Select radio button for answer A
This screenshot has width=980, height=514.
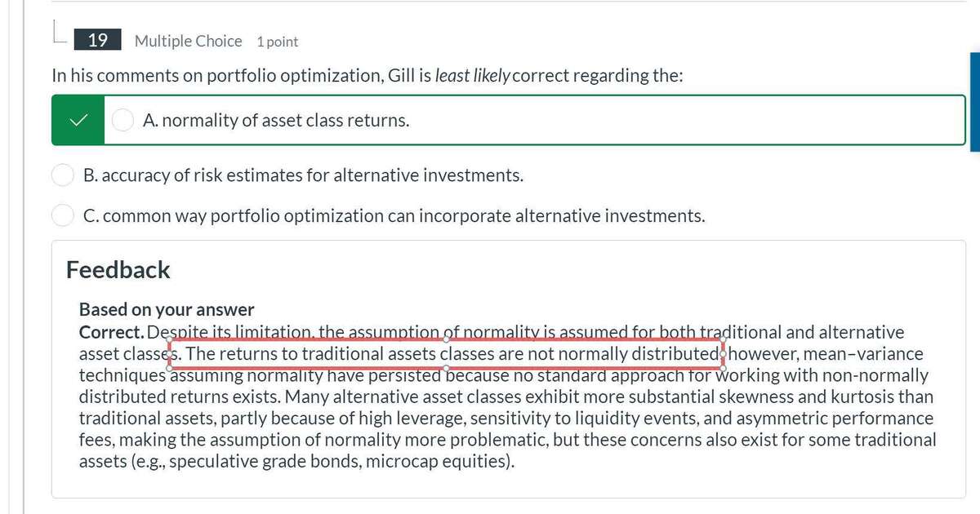point(122,121)
